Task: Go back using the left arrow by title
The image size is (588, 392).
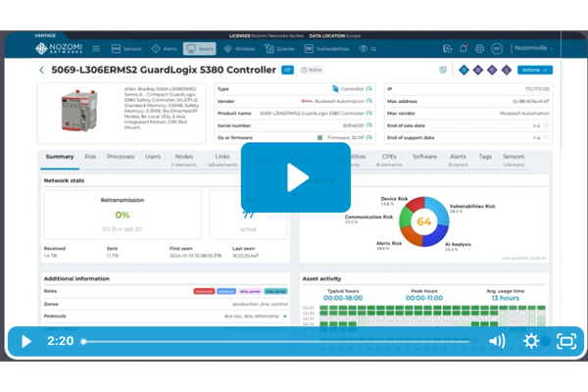Action: (41, 71)
